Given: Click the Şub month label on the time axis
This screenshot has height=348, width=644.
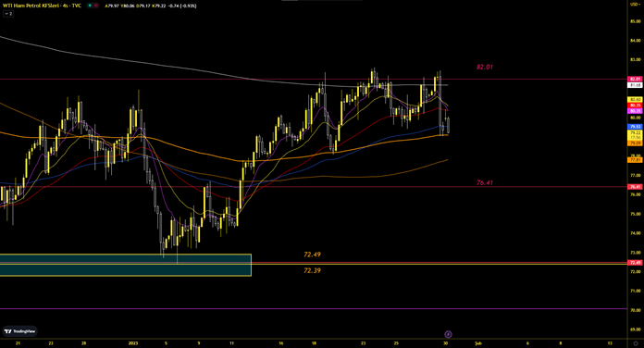Looking at the screenshot, I should pyautogui.click(x=478, y=343).
